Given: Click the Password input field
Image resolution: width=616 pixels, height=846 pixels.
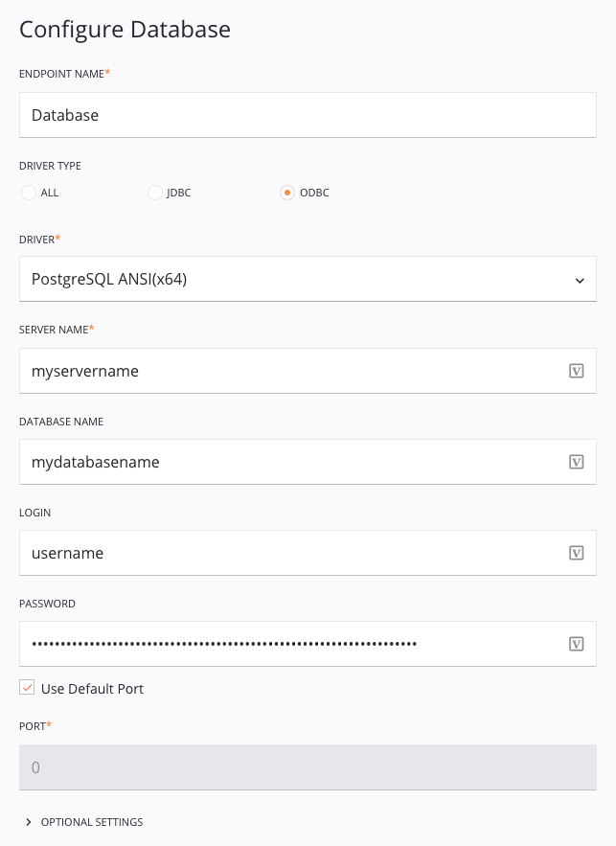Looking at the screenshot, I should point(287,644).
